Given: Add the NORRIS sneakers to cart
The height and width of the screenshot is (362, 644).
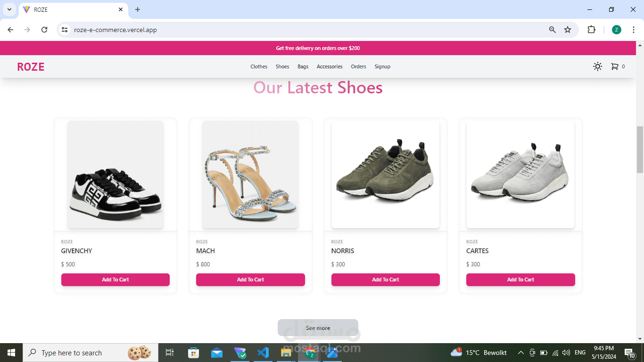Looking at the screenshot, I should 386,280.
